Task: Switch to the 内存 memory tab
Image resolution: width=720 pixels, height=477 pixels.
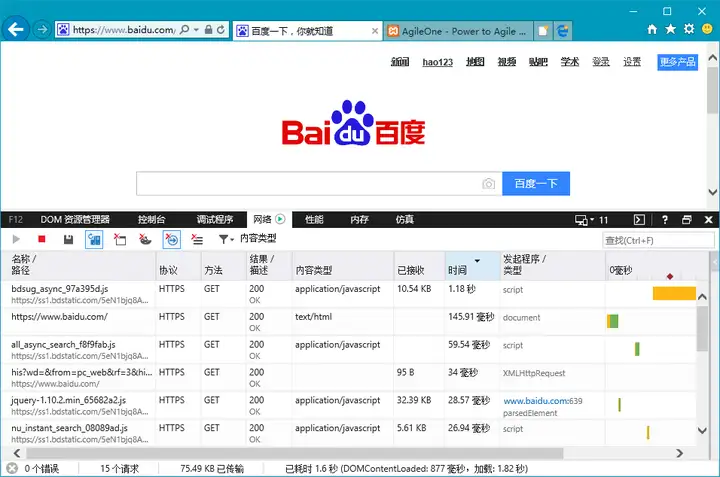Action: tap(360, 219)
